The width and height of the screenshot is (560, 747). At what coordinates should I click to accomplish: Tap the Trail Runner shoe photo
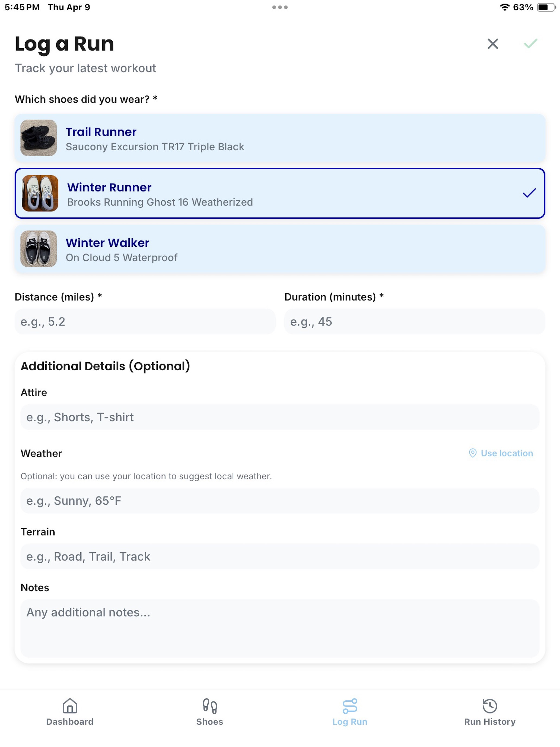(39, 138)
